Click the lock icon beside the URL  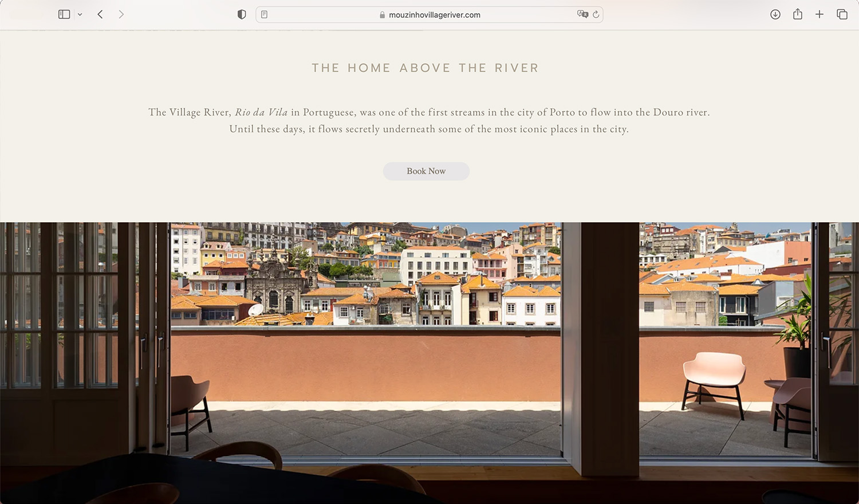pos(382,15)
